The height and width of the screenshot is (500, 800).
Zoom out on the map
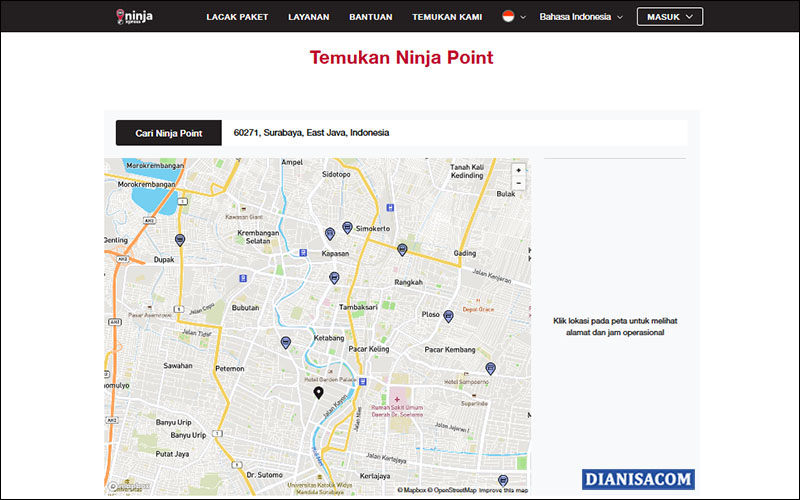pyautogui.click(x=518, y=184)
